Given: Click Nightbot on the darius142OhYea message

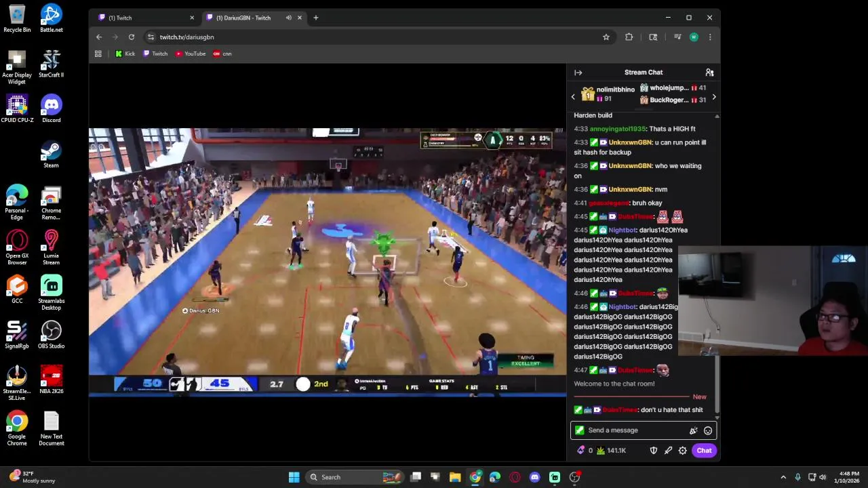Looking at the screenshot, I should point(622,230).
